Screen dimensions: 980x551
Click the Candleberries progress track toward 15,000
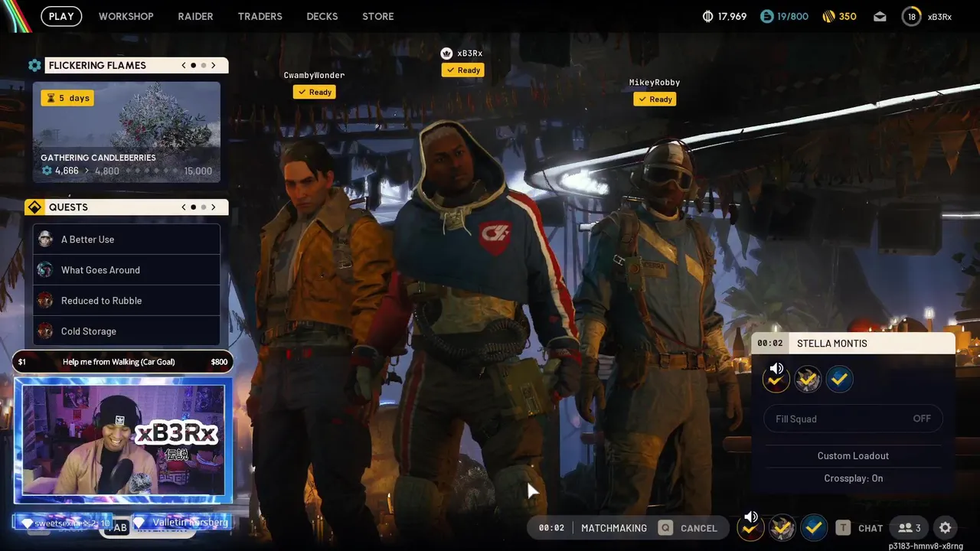[152, 171]
